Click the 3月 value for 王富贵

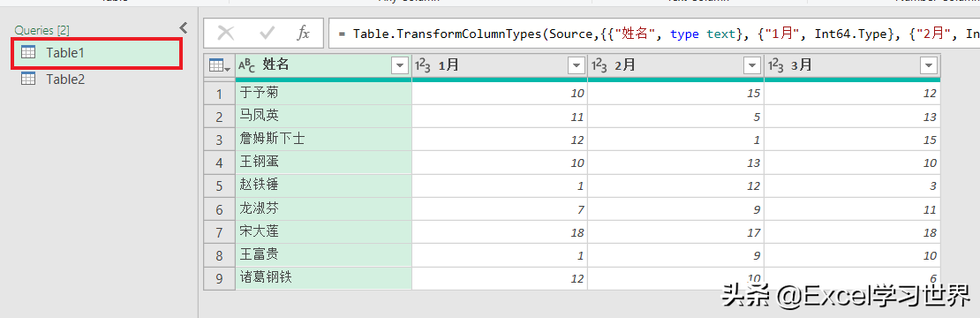pyautogui.click(x=852, y=255)
